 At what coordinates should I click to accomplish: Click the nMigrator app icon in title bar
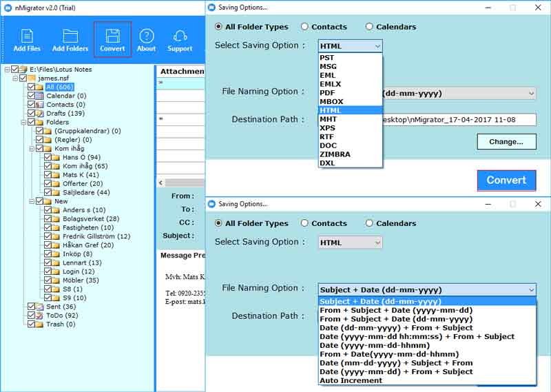pos(8,8)
